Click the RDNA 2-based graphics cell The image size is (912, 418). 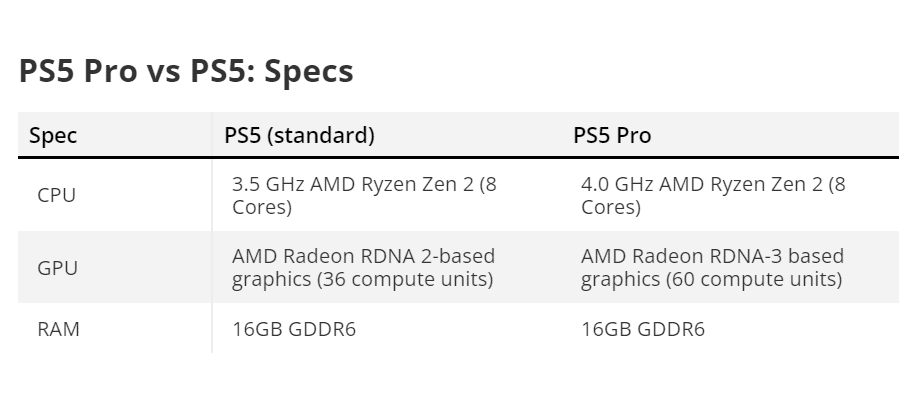coord(364,267)
